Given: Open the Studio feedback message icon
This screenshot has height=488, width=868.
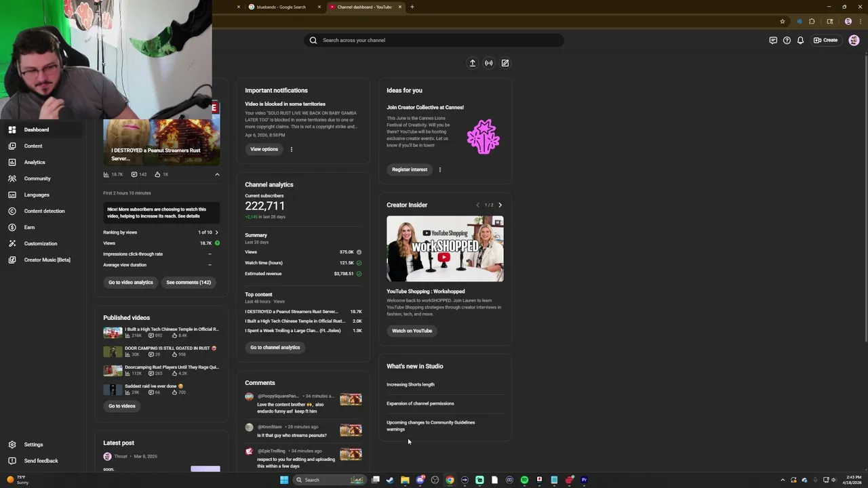Looking at the screenshot, I should [x=773, y=40].
